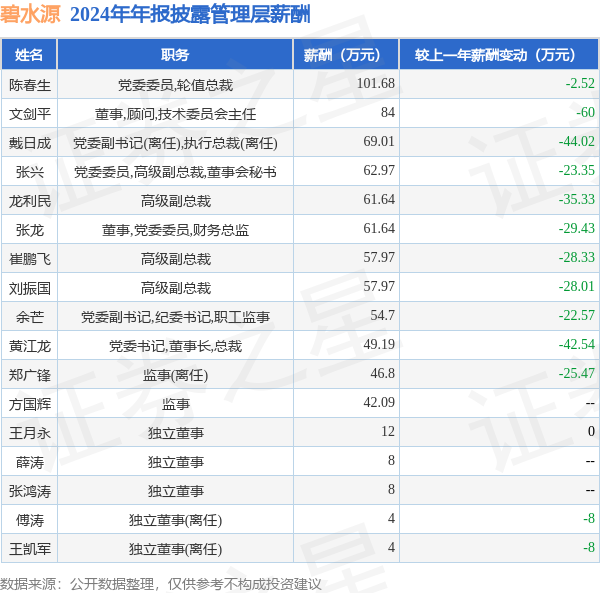Image resolution: width=600 pixels, height=593 pixels.
Task: Click salary value 101.68
Action: 375,83
